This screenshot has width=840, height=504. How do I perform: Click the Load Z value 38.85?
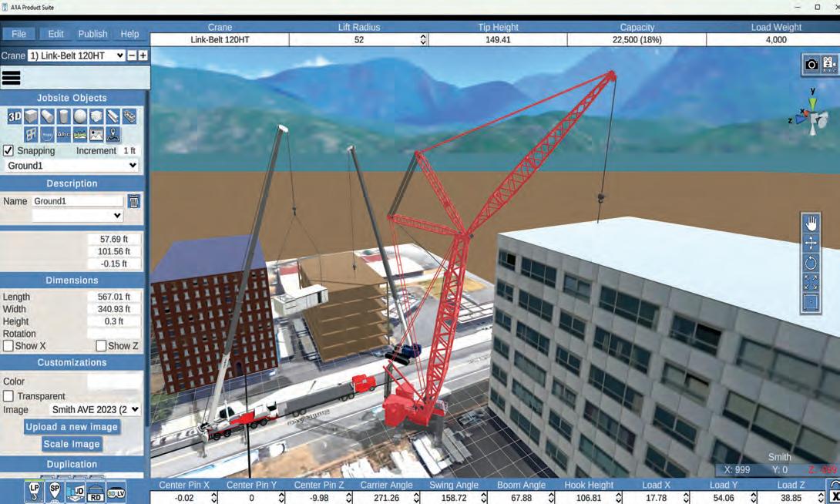[x=791, y=498]
